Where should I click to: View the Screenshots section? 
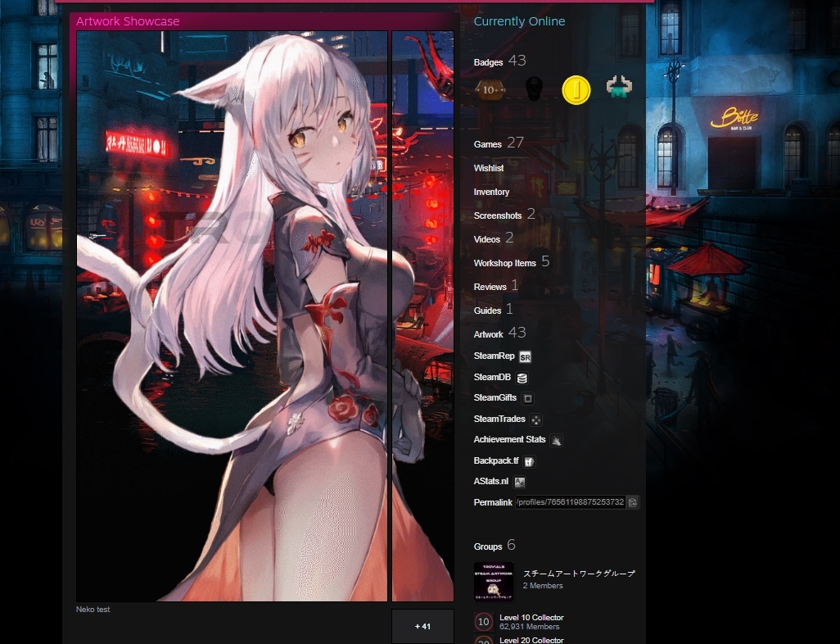pyautogui.click(x=498, y=215)
